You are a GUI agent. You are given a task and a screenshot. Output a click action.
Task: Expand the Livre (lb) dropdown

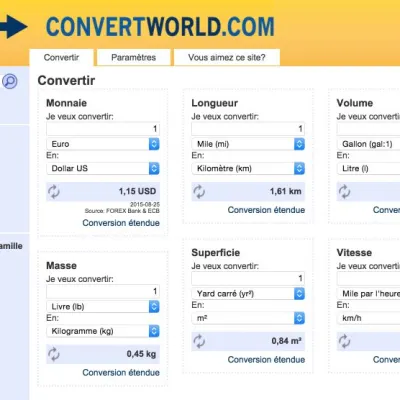click(103, 307)
